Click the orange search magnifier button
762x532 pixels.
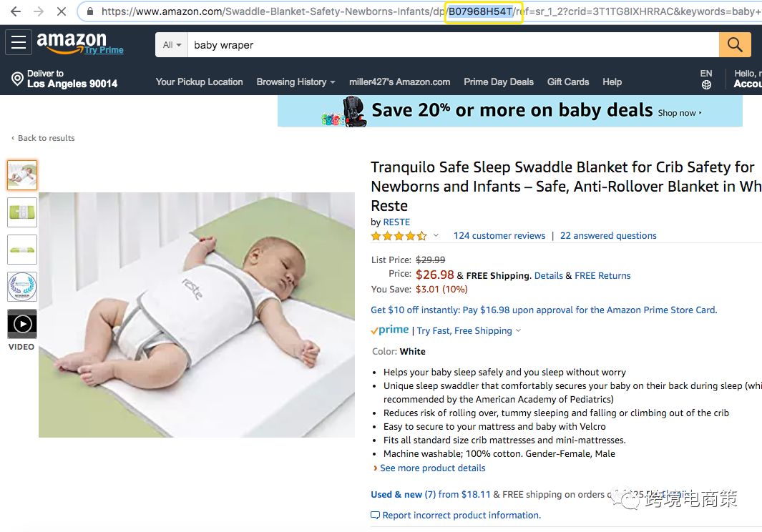(x=735, y=44)
